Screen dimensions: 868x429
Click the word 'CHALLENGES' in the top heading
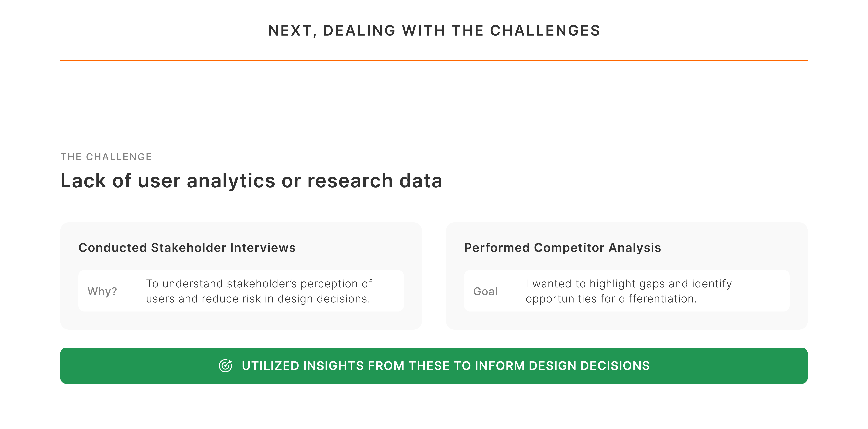[x=545, y=31]
